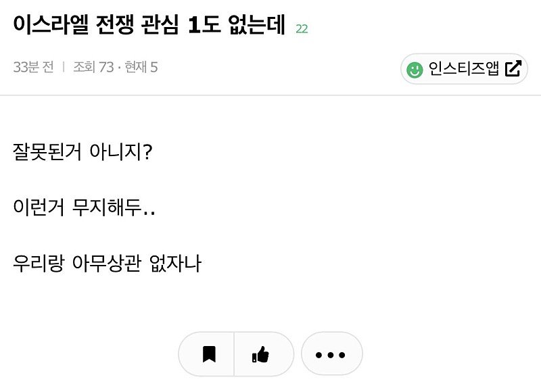The width and height of the screenshot is (541, 392).
Task: Click the 33분 전 timestamp
Action: click(x=33, y=67)
